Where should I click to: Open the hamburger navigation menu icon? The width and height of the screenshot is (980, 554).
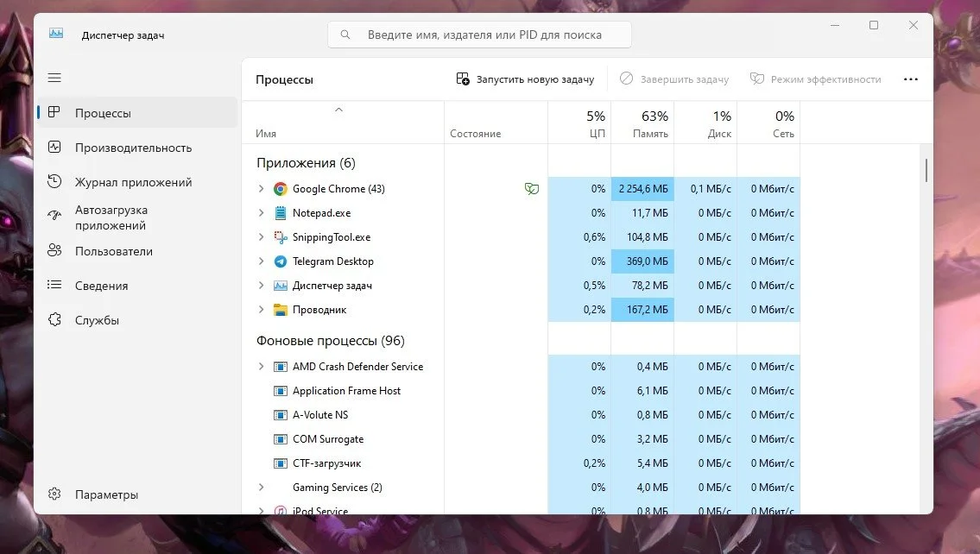point(54,78)
